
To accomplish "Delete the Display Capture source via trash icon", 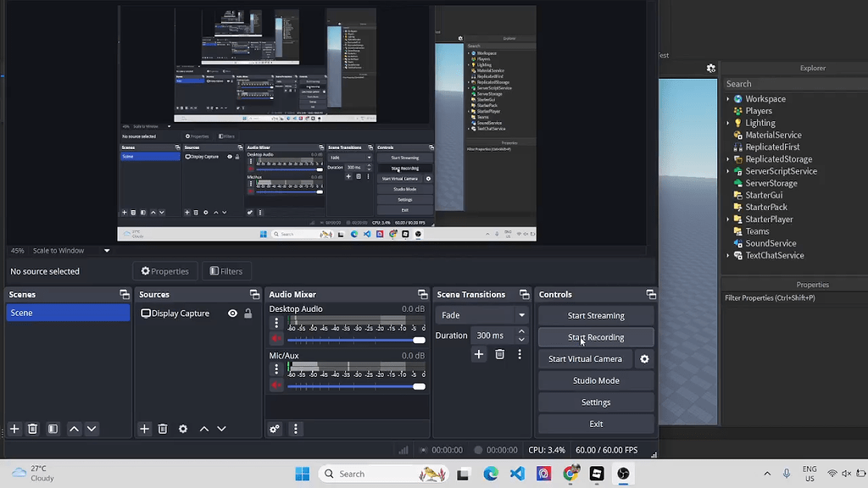I will click(163, 429).
